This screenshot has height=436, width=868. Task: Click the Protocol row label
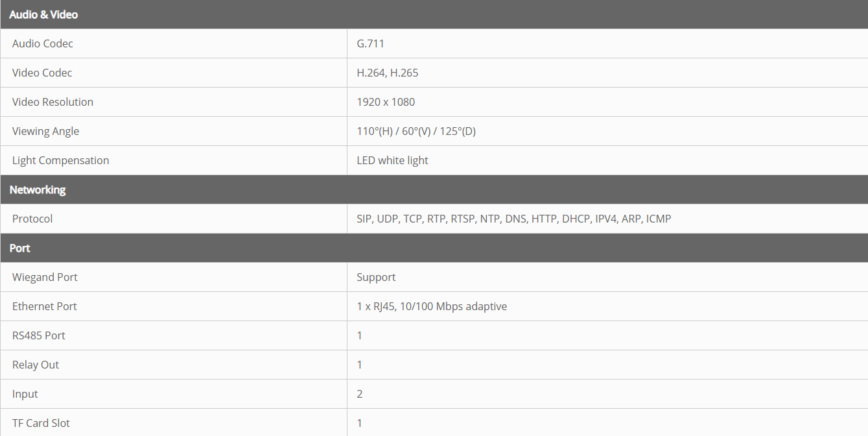[x=32, y=219]
